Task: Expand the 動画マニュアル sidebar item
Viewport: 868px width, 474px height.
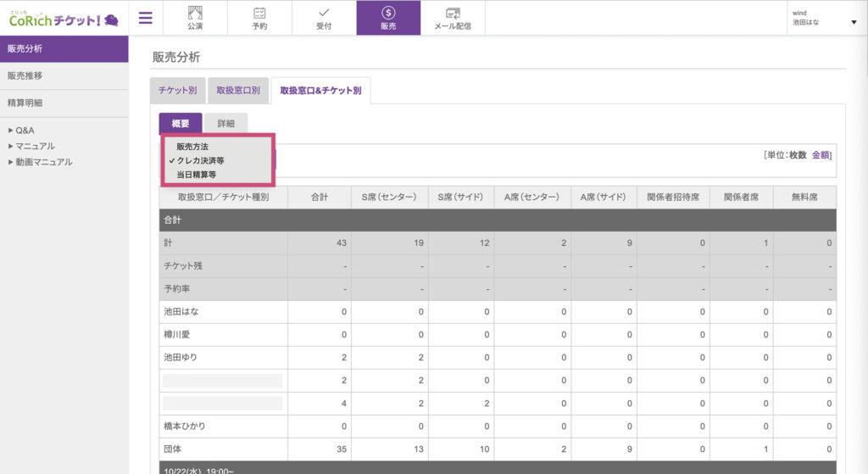Action: 43,161
